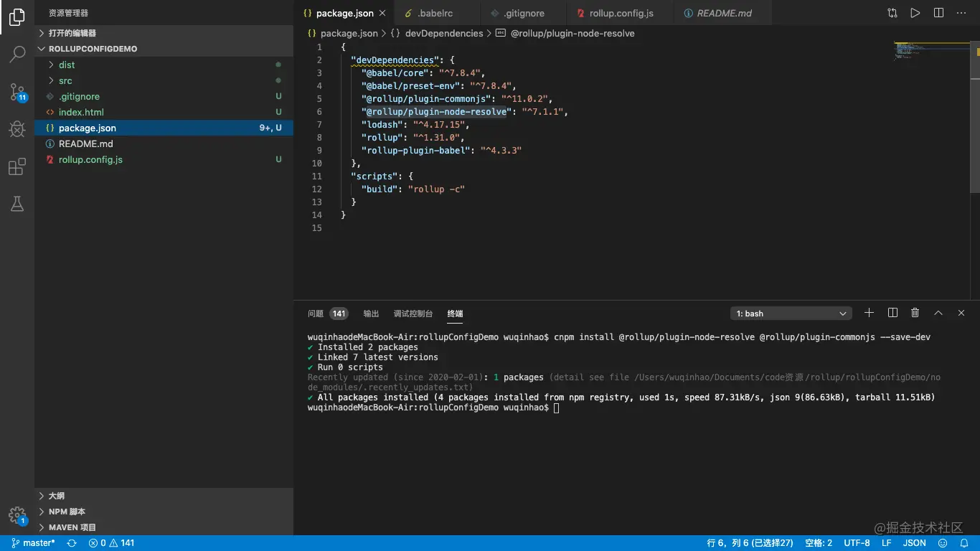Open the 调试控制台 debug console tab

click(413, 314)
